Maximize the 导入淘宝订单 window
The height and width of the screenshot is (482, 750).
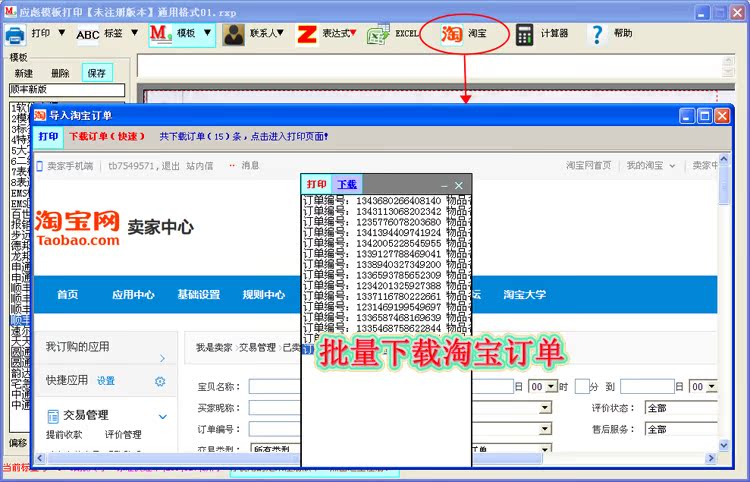point(705,116)
